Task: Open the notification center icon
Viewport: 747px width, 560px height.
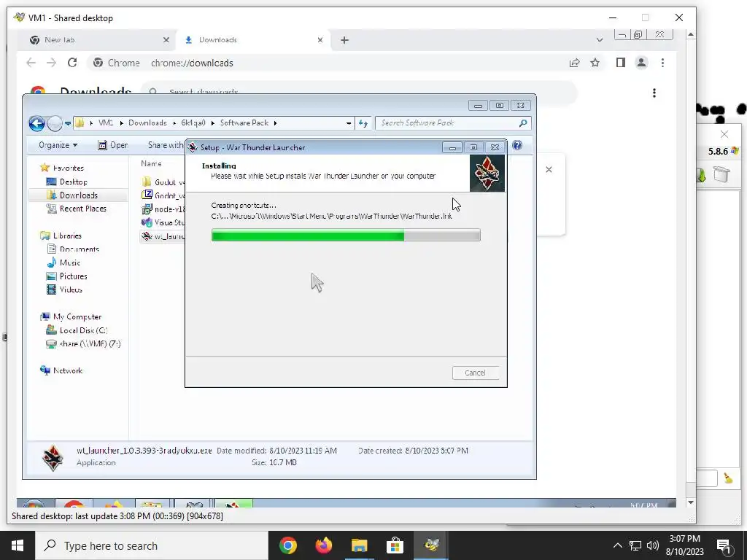Action: click(724, 546)
